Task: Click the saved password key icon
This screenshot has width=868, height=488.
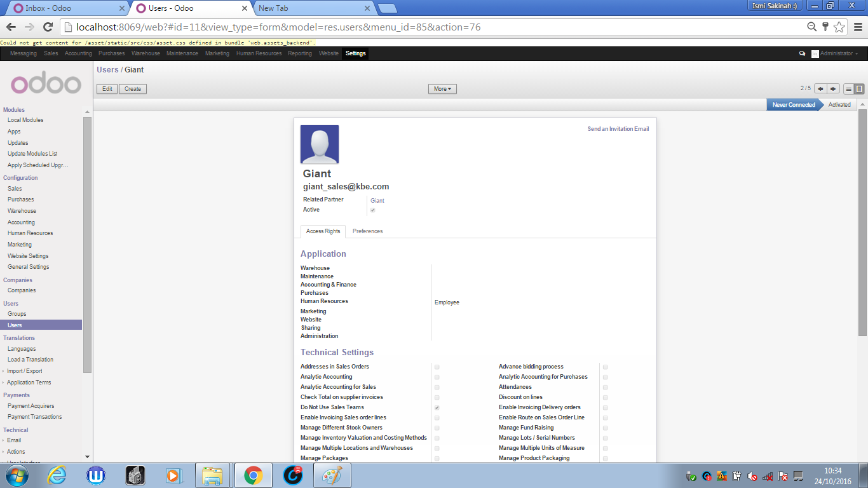Action: [x=825, y=27]
